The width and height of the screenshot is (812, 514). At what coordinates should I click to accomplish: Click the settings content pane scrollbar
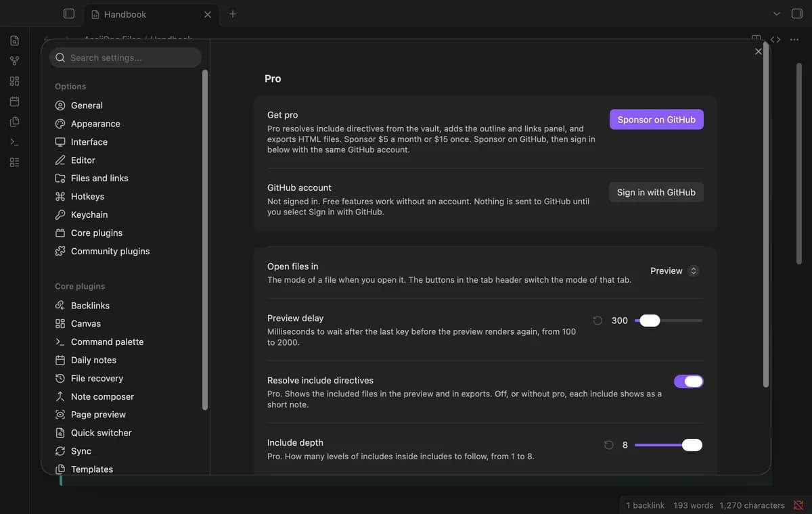[x=766, y=215]
